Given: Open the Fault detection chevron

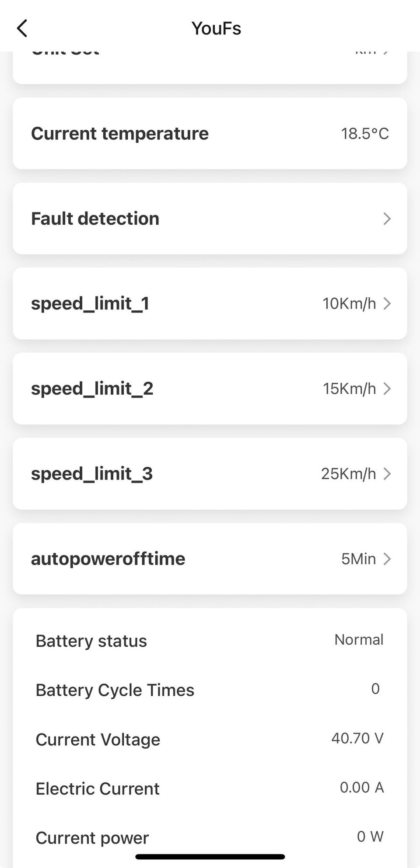Looking at the screenshot, I should click(x=386, y=219).
